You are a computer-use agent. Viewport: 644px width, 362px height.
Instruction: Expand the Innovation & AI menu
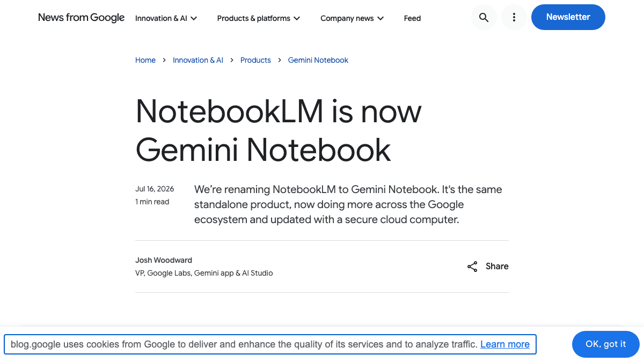[166, 18]
